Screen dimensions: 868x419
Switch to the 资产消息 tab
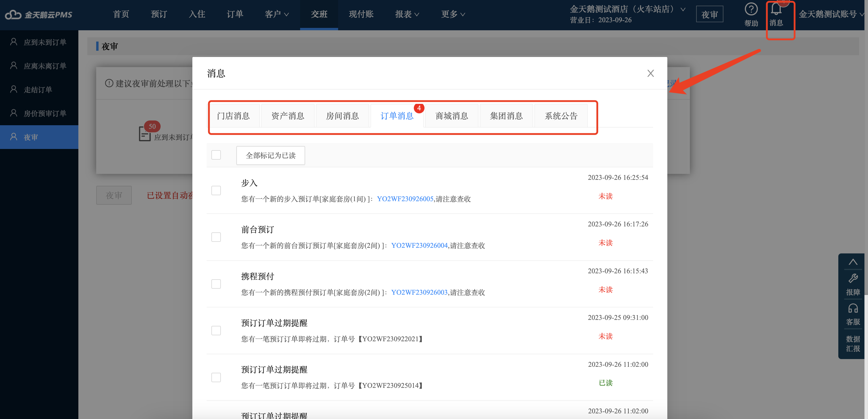[288, 116]
